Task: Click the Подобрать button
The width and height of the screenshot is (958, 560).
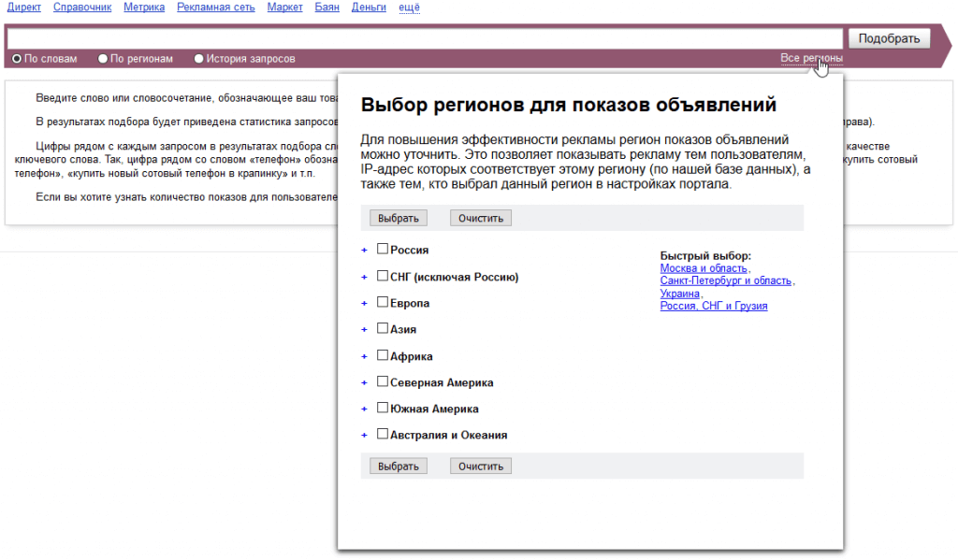Action: click(889, 38)
